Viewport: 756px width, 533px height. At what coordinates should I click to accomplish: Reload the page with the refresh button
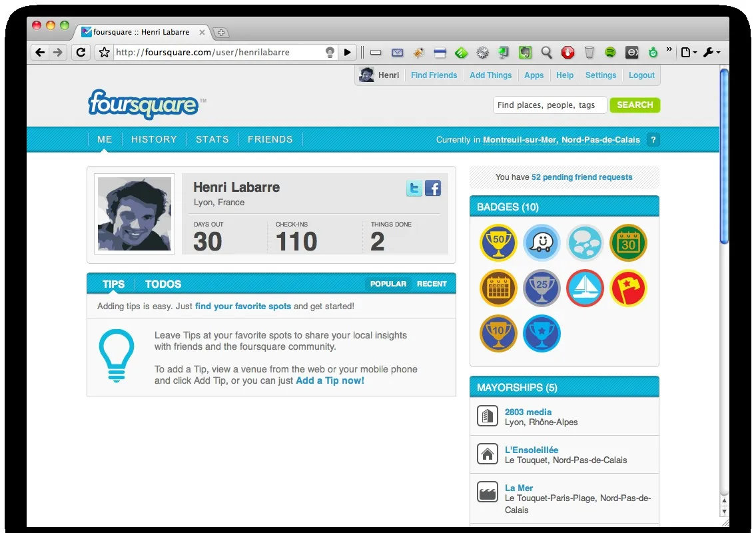(x=81, y=52)
